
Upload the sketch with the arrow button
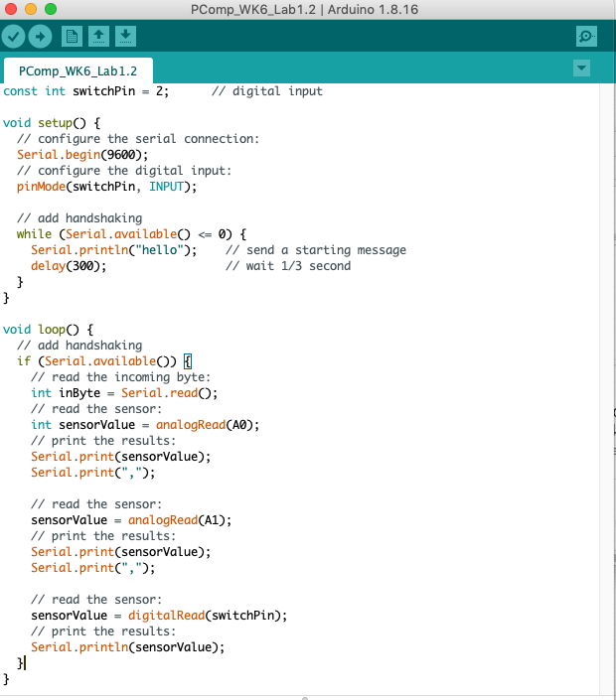point(41,36)
